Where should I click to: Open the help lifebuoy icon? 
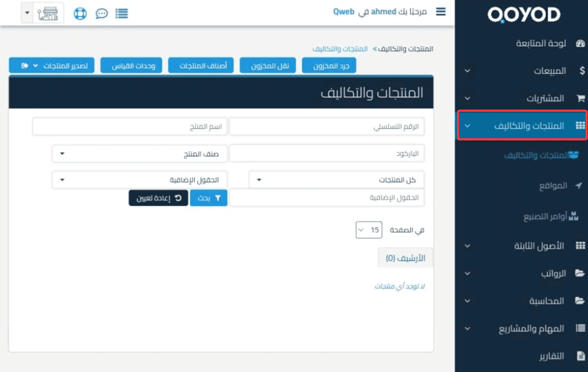pos(81,13)
